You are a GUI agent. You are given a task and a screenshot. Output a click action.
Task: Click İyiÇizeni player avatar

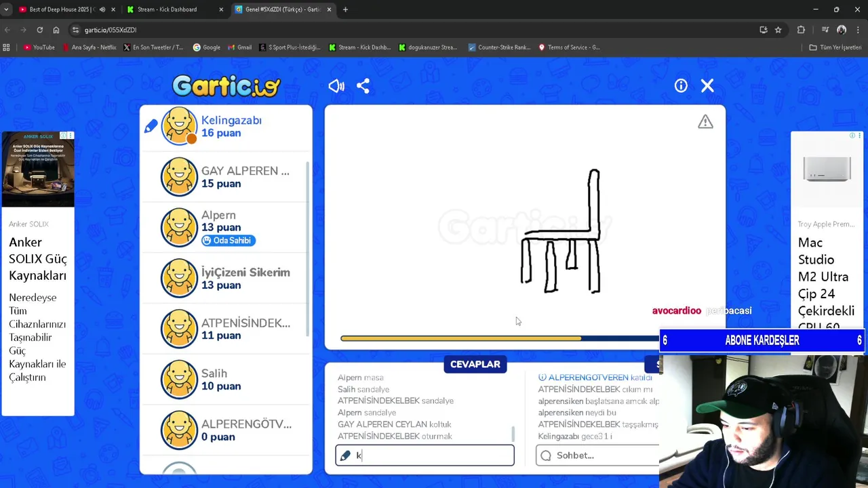click(179, 278)
